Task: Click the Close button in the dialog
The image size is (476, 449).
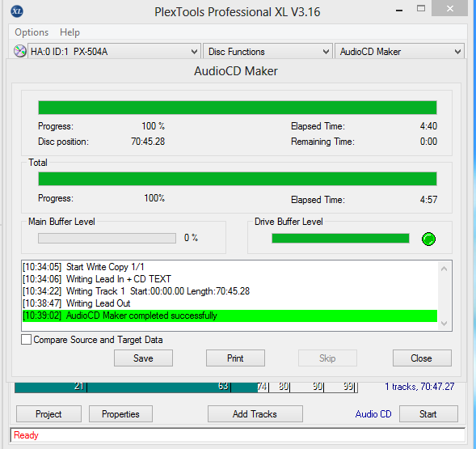Action: point(422,358)
